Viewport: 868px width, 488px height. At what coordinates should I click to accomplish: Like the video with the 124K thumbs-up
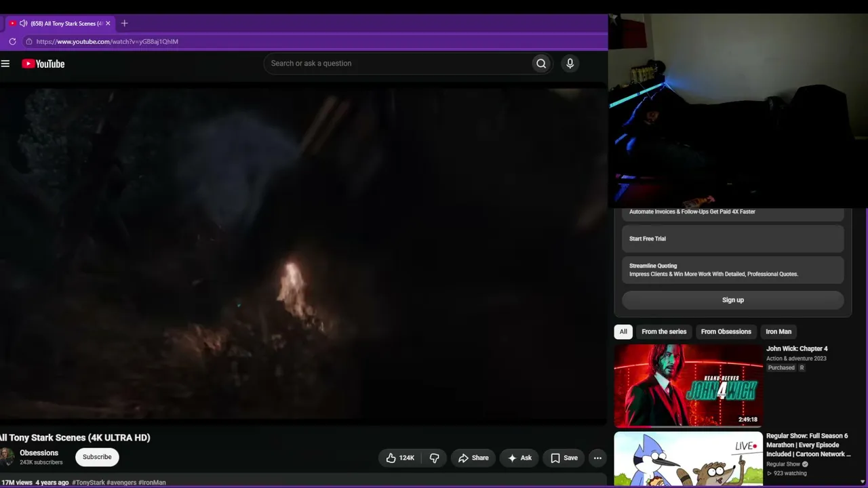[x=399, y=458]
